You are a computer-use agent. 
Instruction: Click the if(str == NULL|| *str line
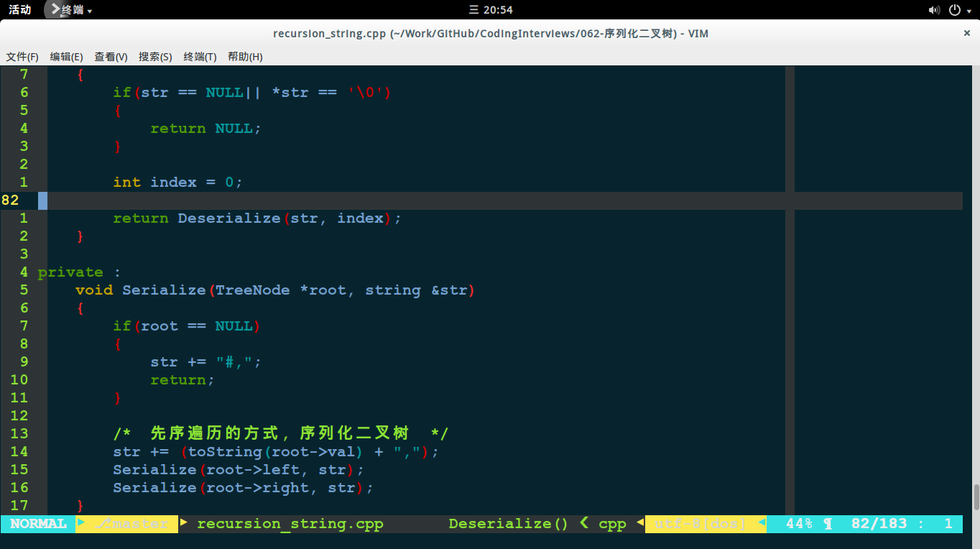(x=252, y=93)
